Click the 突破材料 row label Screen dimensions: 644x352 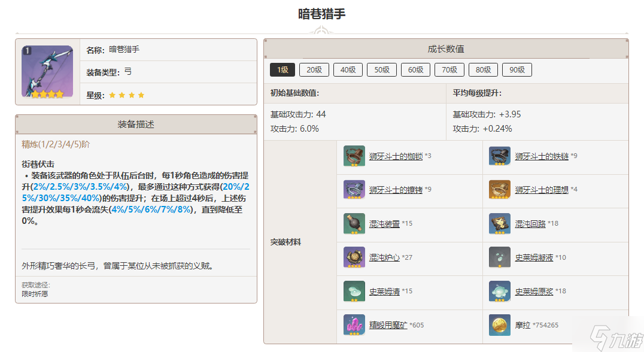click(x=285, y=242)
